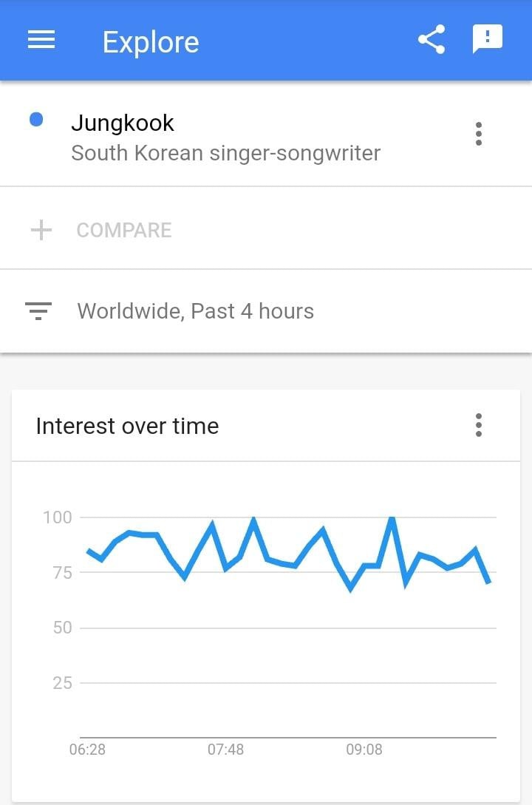Screen dimensions: 532x805
Task: Tap the filter lines icon
Action: click(x=38, y=311)
